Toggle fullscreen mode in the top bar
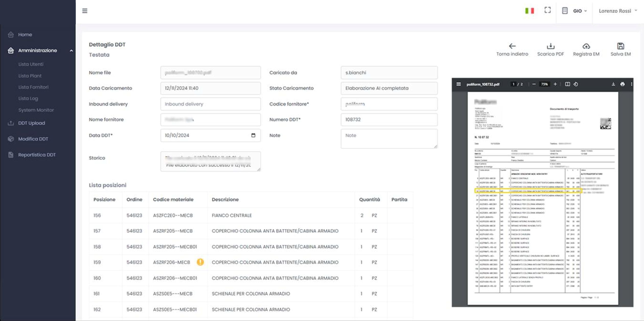Viewport: 644px width, 321px height. click(x=548, y=10)
